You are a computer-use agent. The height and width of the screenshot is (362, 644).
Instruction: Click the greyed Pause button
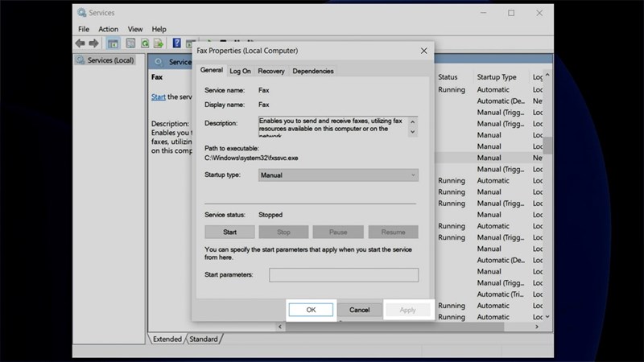[x=338, y=232]
